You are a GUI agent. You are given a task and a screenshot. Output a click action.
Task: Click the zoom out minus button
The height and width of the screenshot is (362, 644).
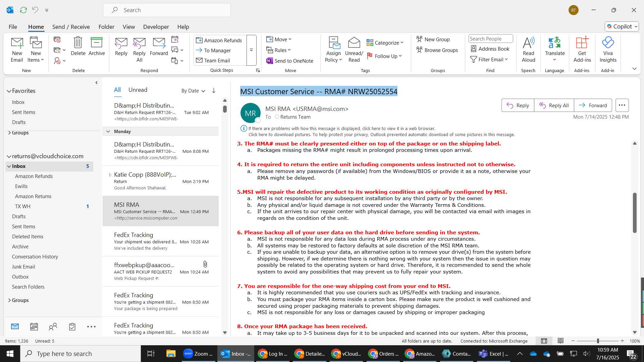[573, 341]
